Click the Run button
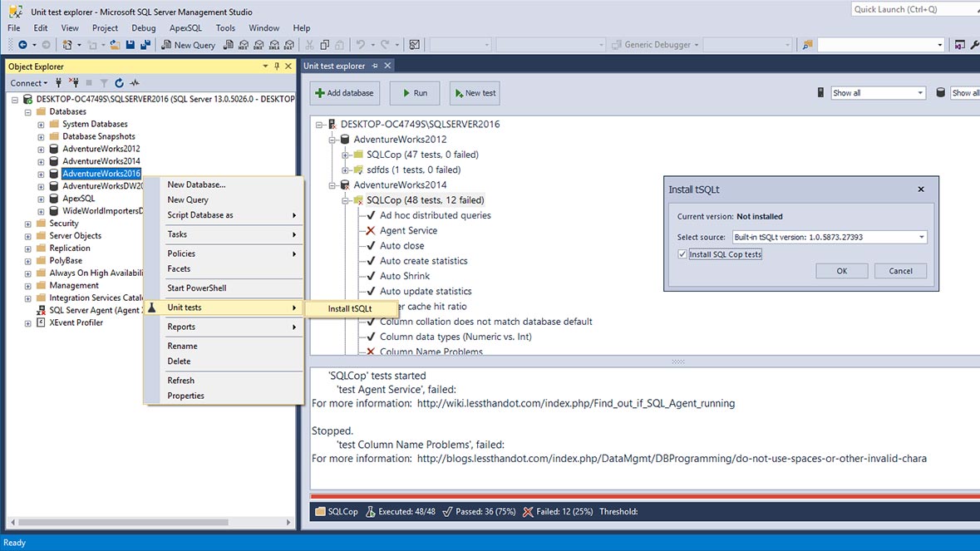This screenshot has height=551, width=980. [x=415, y=93]
